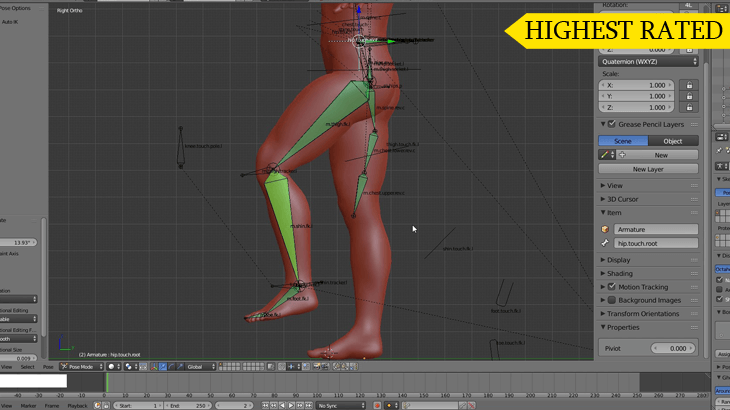Open the No Sync dropdown
The height and width of the screenshot is (410, 730).
340,406
